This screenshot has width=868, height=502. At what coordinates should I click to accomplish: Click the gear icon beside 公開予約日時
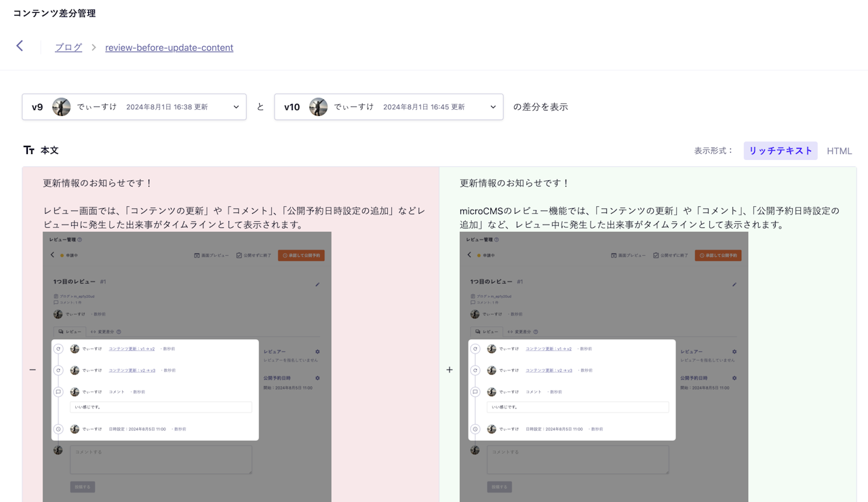(x=316, y=378)
